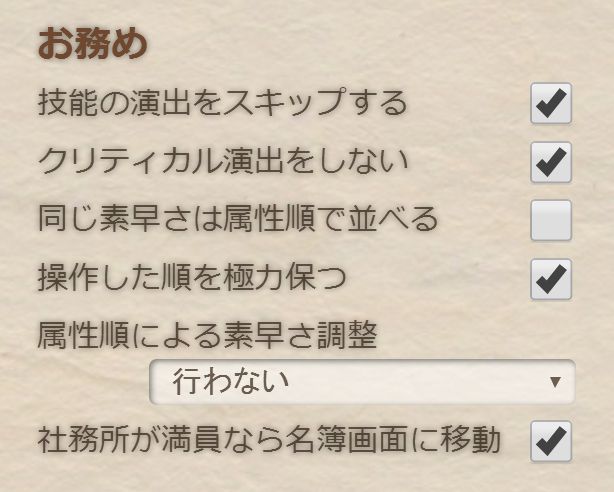Enable 同じ素早さは属性順で並べる checkbox
The width and height of the screenshot is (614, 492).
pyautogui.click(x=550, y=219)
